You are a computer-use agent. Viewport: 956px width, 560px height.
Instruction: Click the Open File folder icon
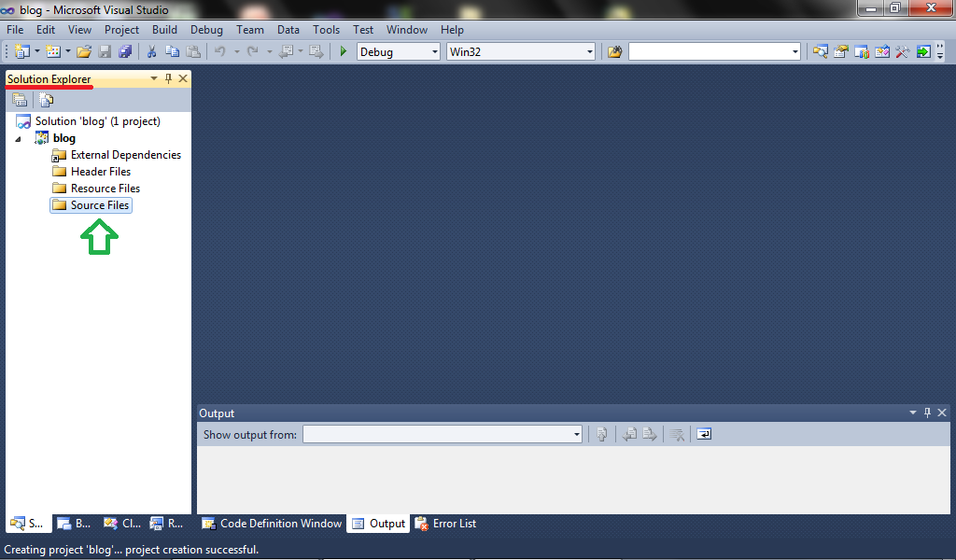point(84,51)
